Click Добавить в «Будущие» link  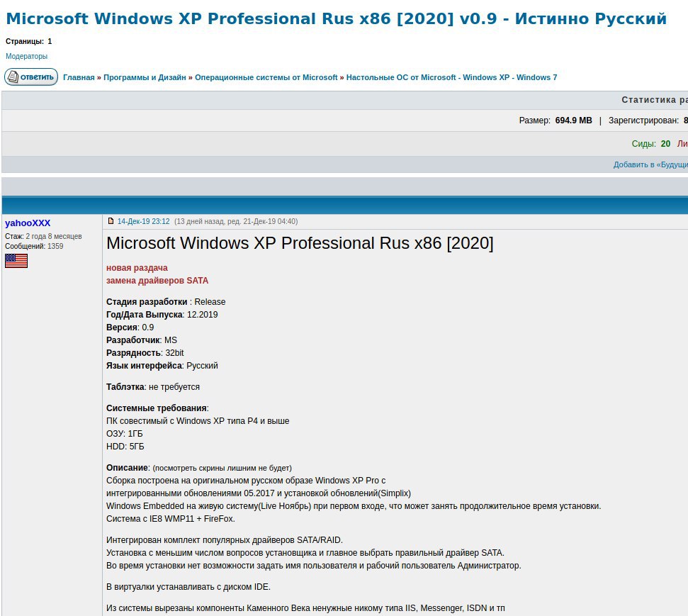point(650,164)
